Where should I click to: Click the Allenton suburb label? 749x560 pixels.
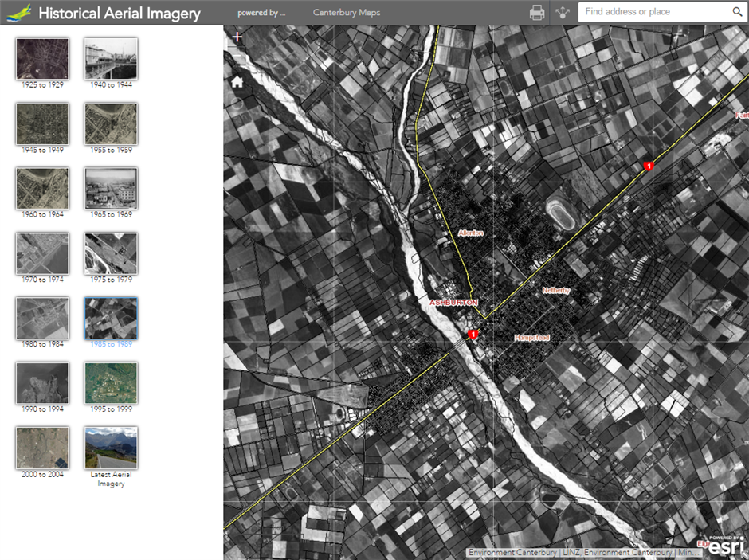click(x=470, y=233)
